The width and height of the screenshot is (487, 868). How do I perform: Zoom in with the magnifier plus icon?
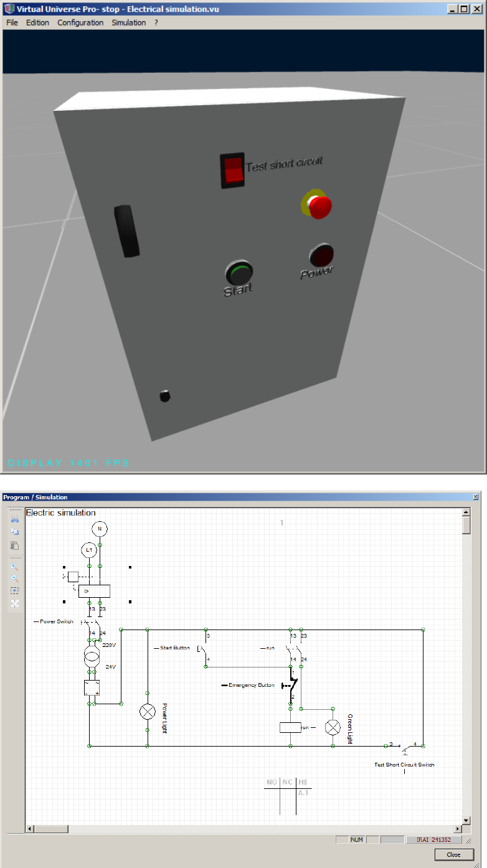click(15, 567)
